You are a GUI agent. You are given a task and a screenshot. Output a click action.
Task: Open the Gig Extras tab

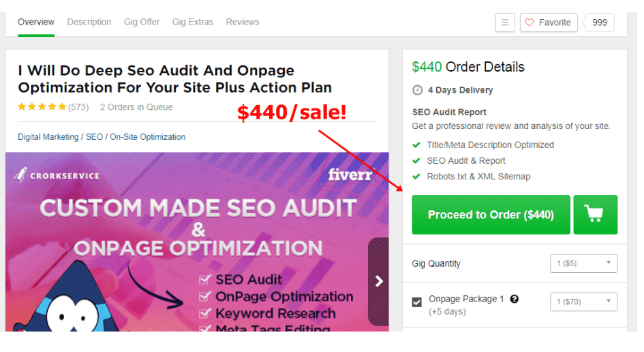point(193,22)
